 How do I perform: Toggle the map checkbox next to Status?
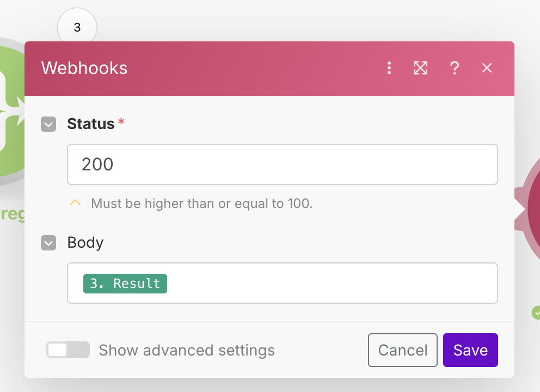coord(48,124)
